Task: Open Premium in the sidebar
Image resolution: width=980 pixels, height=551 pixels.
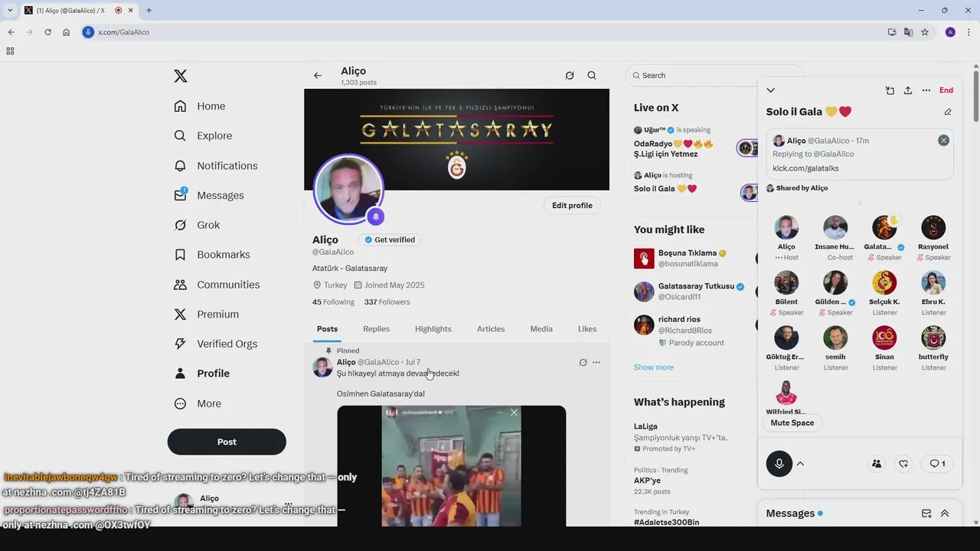Action: [x=207, y=314]
